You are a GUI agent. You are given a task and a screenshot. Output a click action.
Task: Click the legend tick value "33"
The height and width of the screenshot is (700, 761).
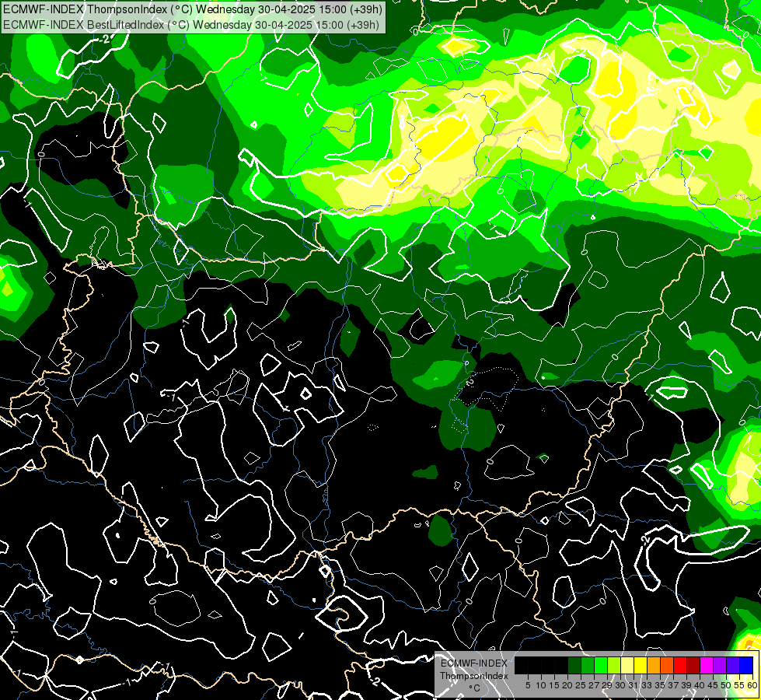[647, 685]
